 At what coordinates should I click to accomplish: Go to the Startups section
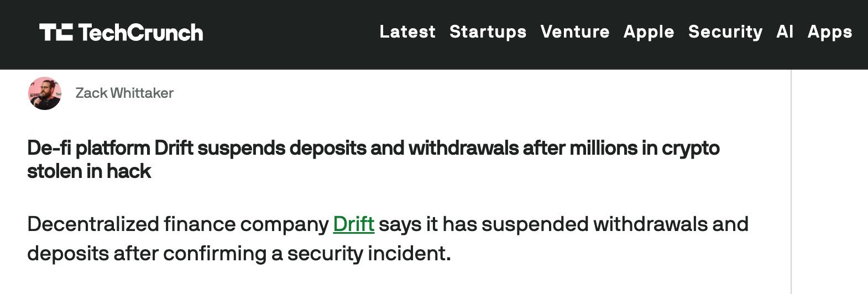488,32
